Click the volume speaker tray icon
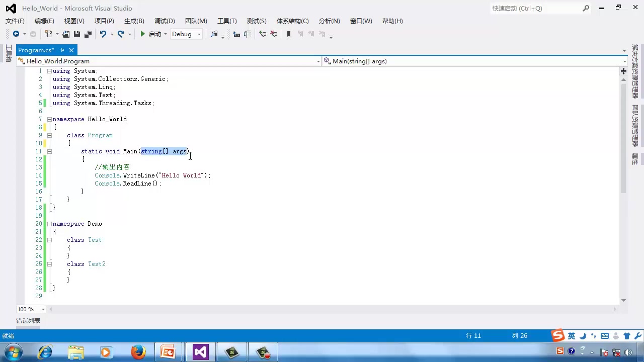Viewport: 644px width, 362px height. pos(628,352)
